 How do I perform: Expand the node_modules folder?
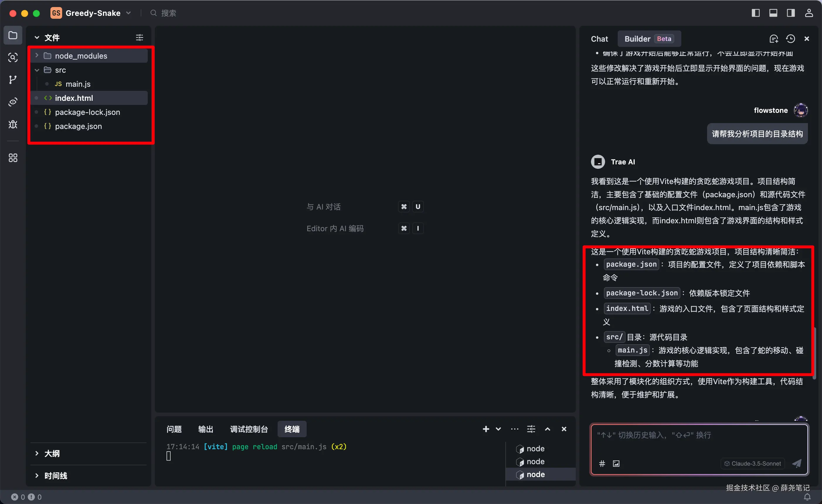pos(81,56)
